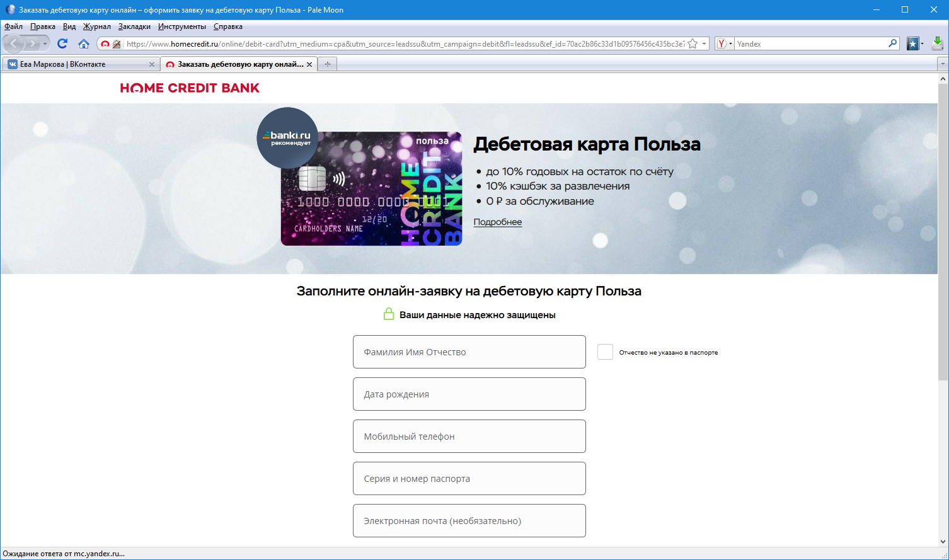Bookmark this page with the star icon
The image size is (949, 560).
693,44
